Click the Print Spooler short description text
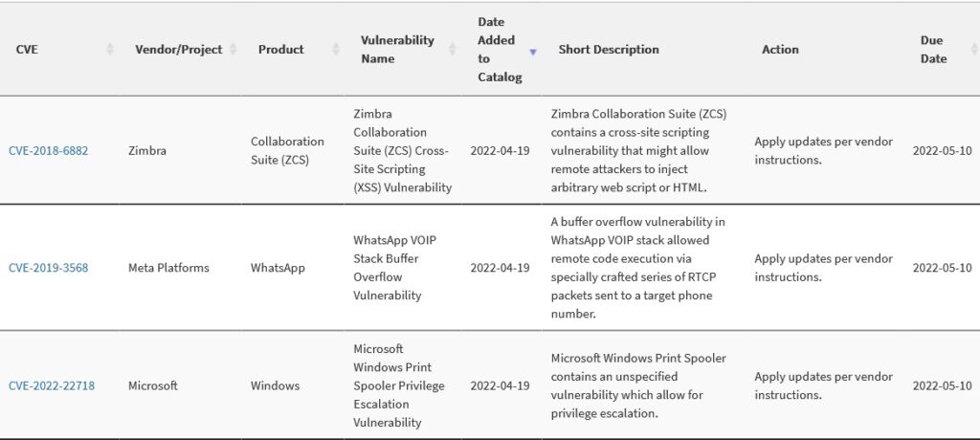980x440 pixels. [x=638, y=385]
